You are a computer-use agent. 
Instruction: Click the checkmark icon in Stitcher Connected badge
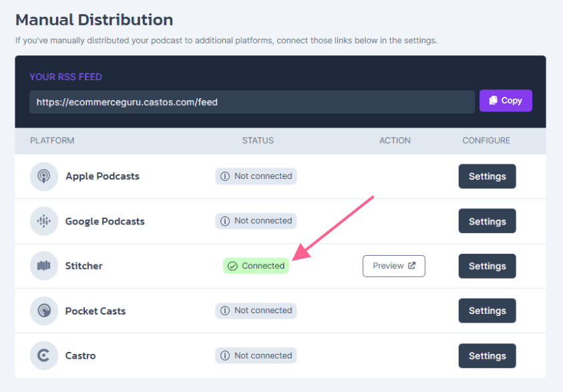[232, 266]
